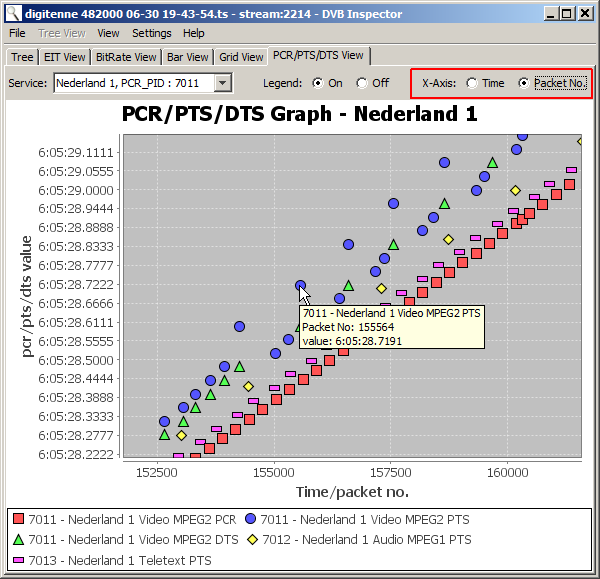
Task: Click the magenta Teletext PTS legend marker
Action: pyautogui.click(x=18, y=559)
